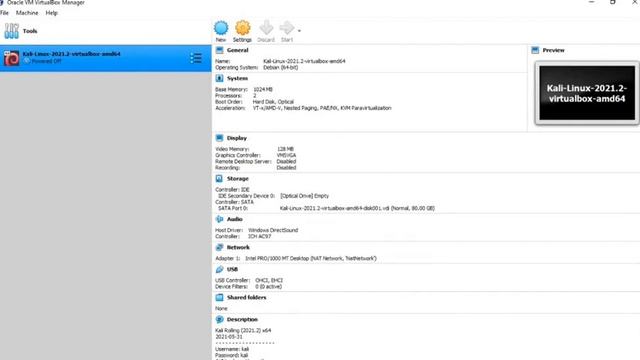Open the Start button dropdown arrow
The height and width of the screenshot is (360, 640).
(x=299, y=31)
